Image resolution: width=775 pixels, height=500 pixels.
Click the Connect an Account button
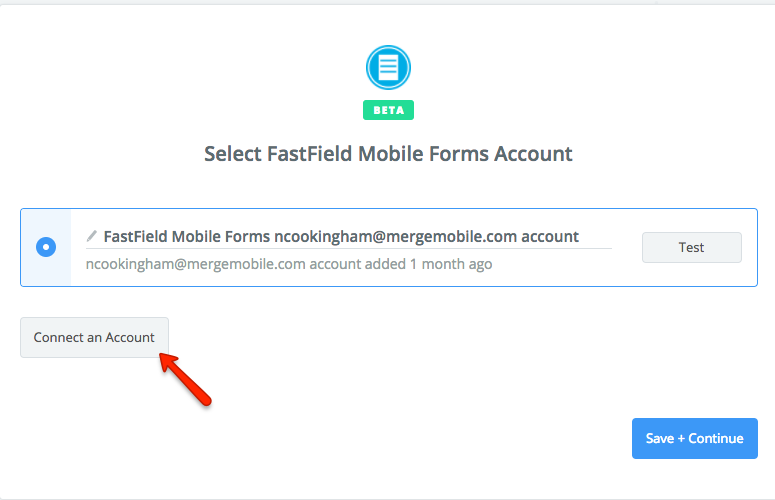click(94, 337)
